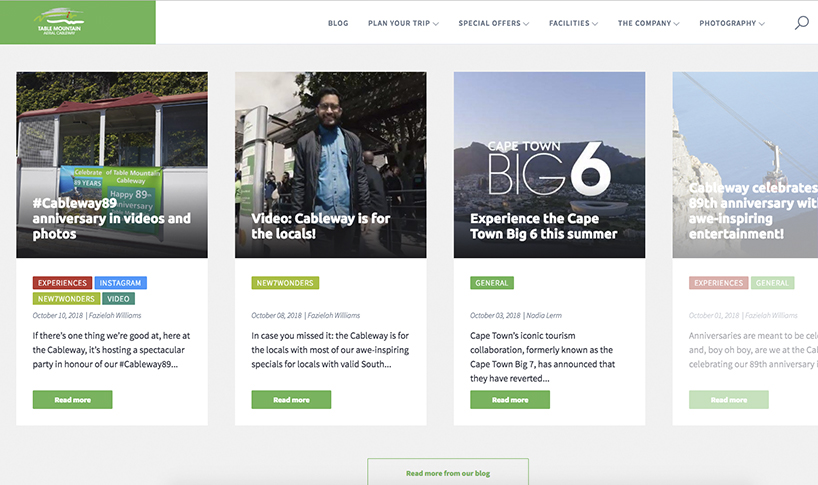Screen dimensions: 818x485
Task: Select New7Wonders tag on #Cableway89 post
Action: click(x=66, y=298)
